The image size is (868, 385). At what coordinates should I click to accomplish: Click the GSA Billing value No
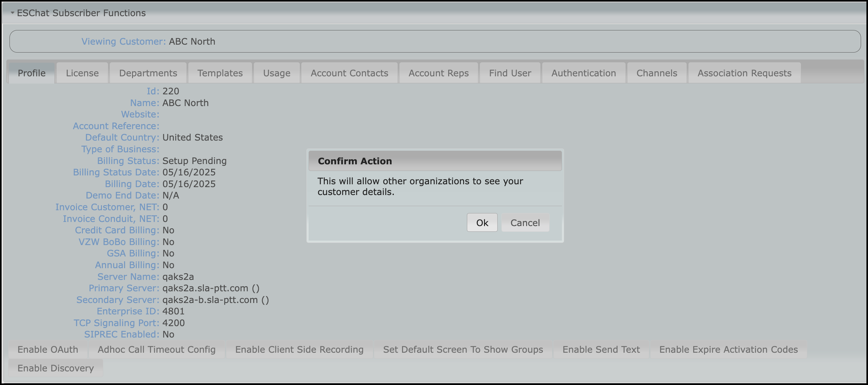[x=168, y=253]
